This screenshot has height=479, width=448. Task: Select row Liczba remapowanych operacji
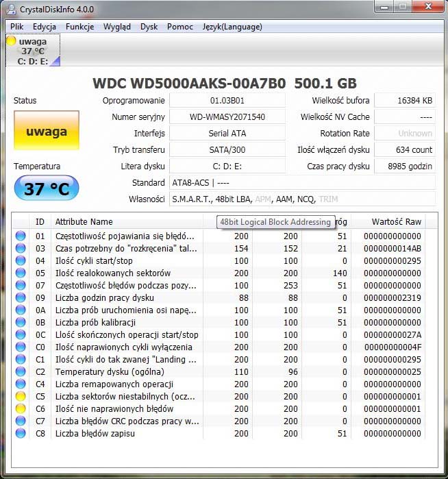pyautogui.click(x=219, y=384)
